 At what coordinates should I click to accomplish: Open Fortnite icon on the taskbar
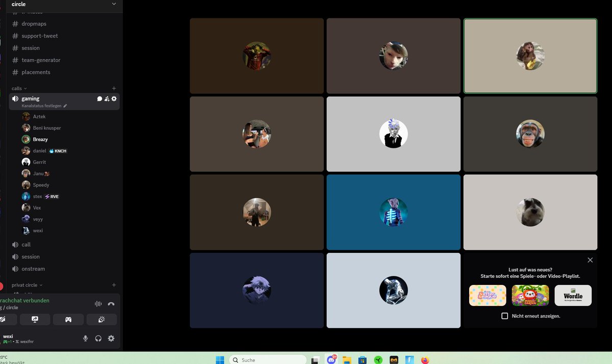point(410,360)
